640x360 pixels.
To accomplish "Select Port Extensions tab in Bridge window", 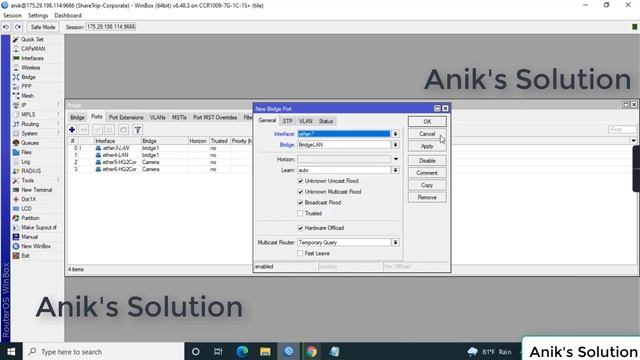I will pos(126,118).
